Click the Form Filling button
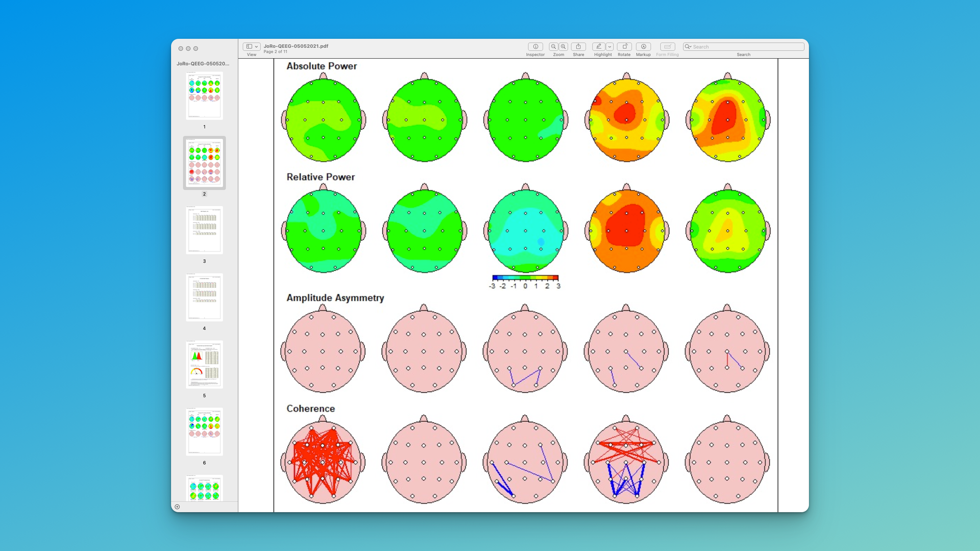 (667, 46)
